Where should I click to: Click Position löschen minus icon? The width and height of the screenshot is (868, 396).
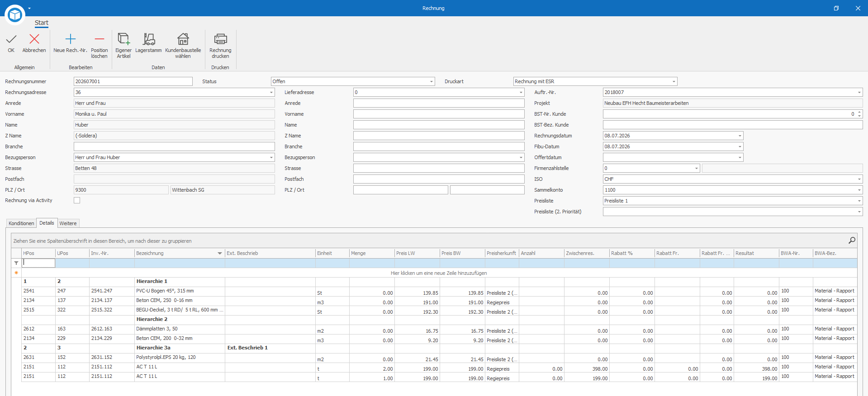click(100, 39)
